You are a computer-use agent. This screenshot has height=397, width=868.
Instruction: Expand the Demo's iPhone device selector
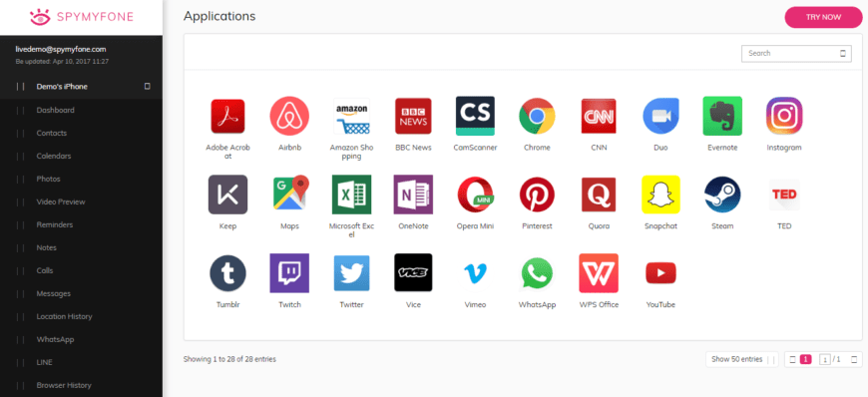82,87
